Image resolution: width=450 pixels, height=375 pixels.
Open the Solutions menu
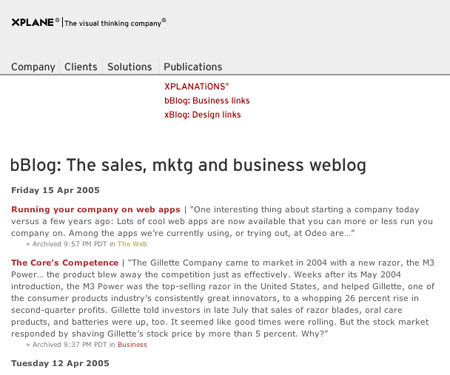pyautogui.click(x=129, y=67)
